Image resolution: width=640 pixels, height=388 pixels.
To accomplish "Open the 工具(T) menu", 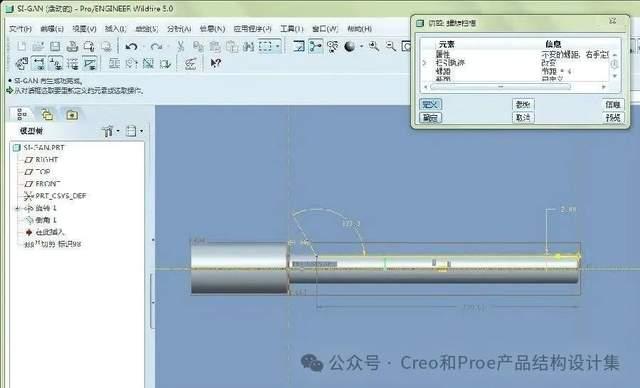I will click(x=291, y=29).
